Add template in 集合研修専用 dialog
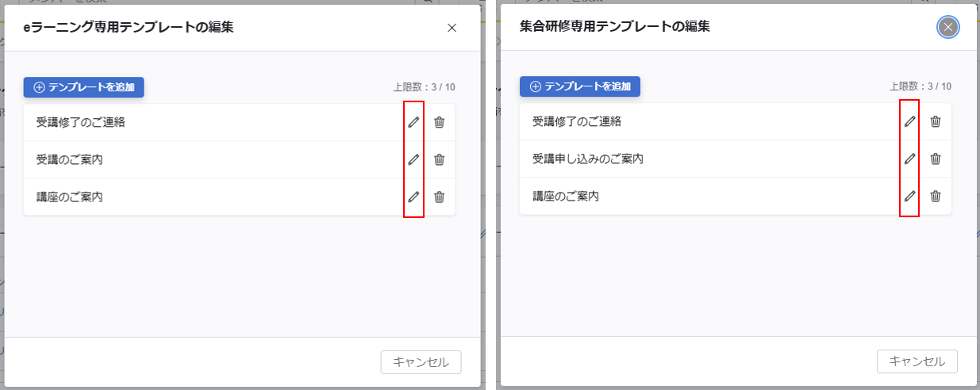Image resolution: width=980 pixels, height=390 pixels. click(x=580, y=86)
